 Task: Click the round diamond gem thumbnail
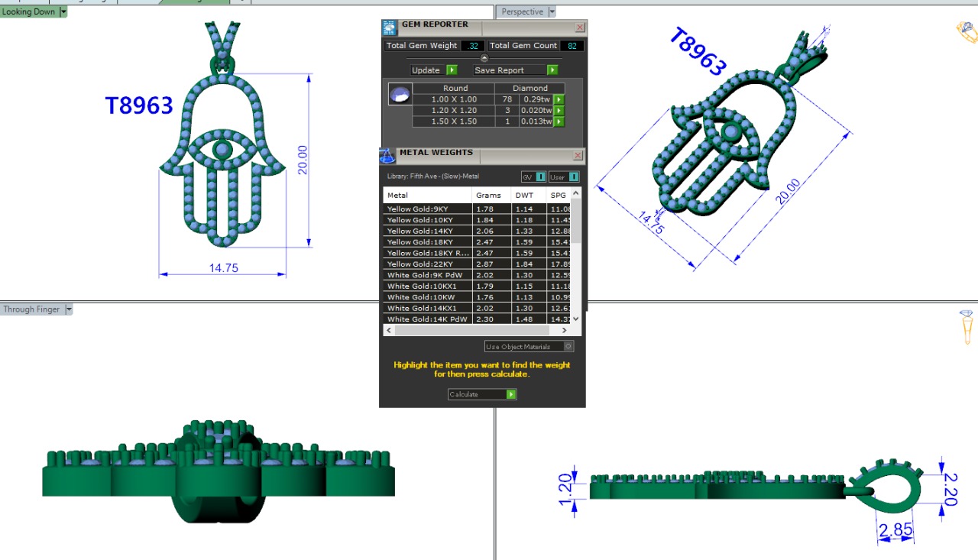(399, 95)
